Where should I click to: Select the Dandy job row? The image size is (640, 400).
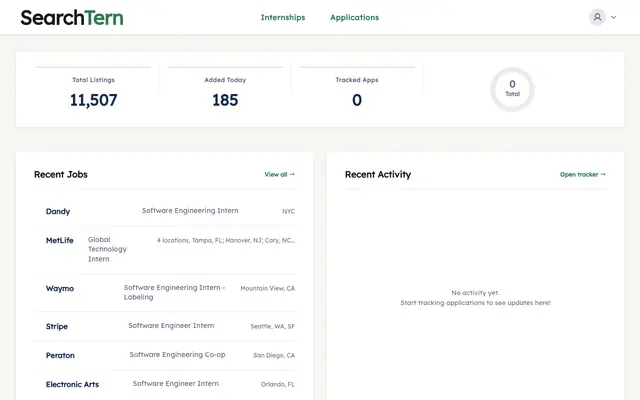coord(165,211)
